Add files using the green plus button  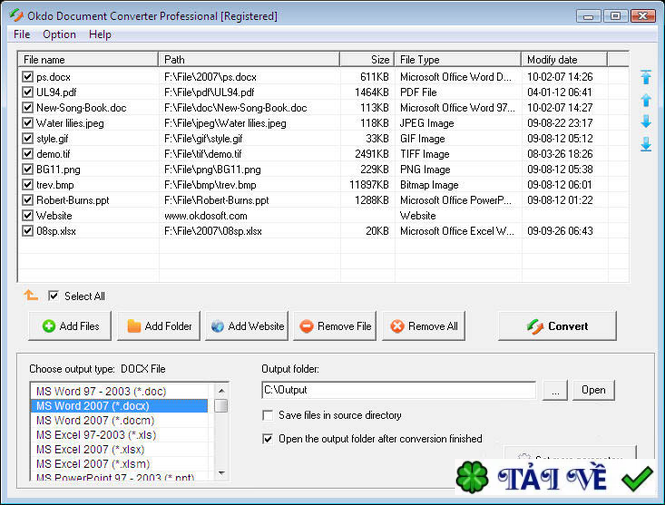coord(70,326)
